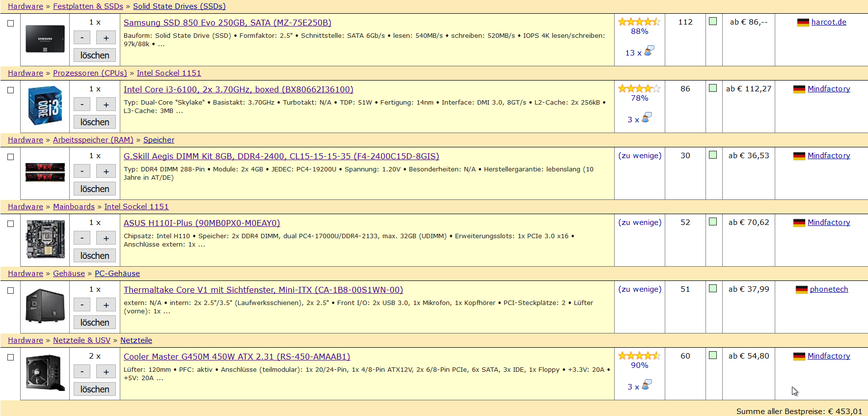Increase quantity of ASUS H110I-Plus
868x416 pixels.
click(106, 238)
